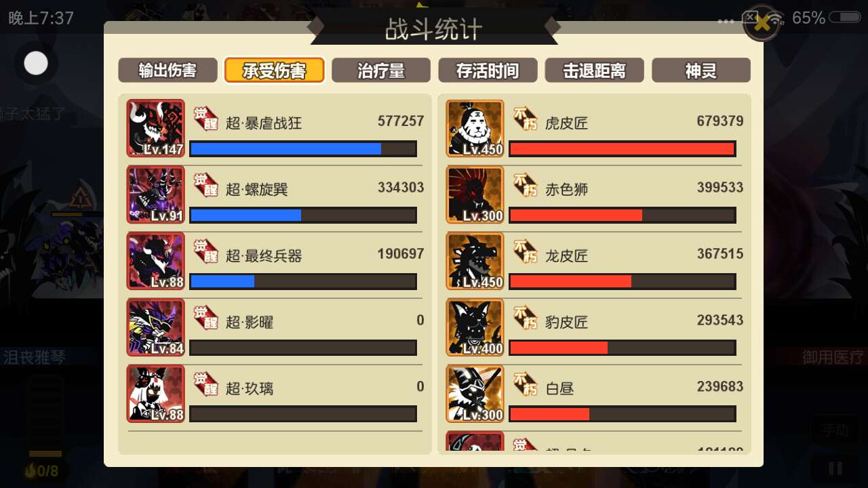Tap the 虎皮匠 enemy portrait
This screenshot has width=868, height=488.
(475, 128)
